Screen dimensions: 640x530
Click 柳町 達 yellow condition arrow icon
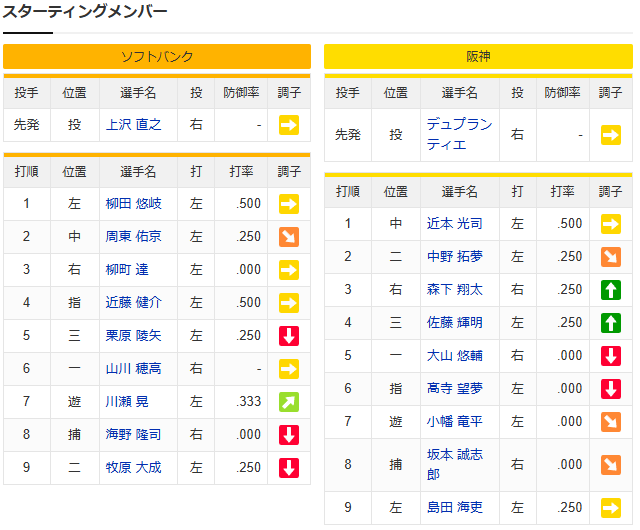click(289, 270)
